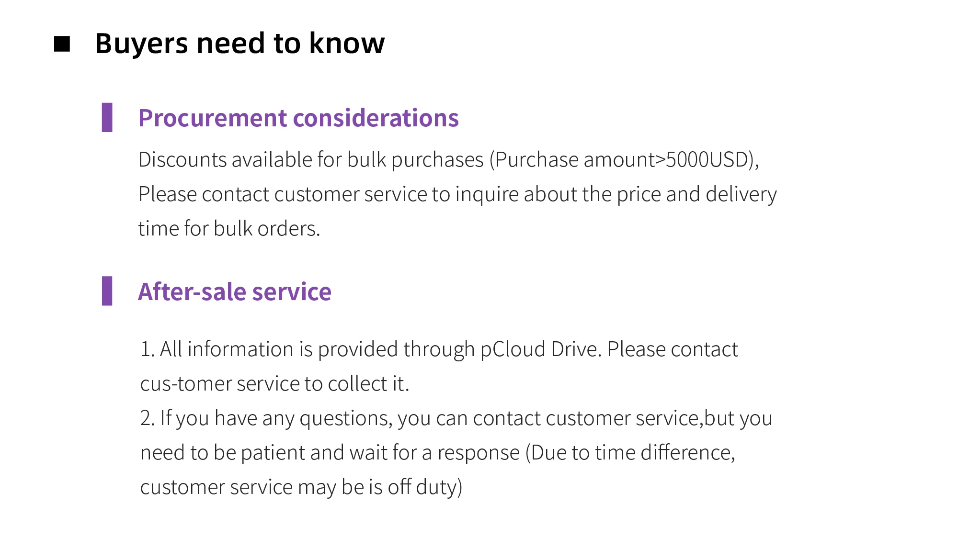Click 'customer service,but you' phrase
Screen dimensions: 958x560
(659, 418)
